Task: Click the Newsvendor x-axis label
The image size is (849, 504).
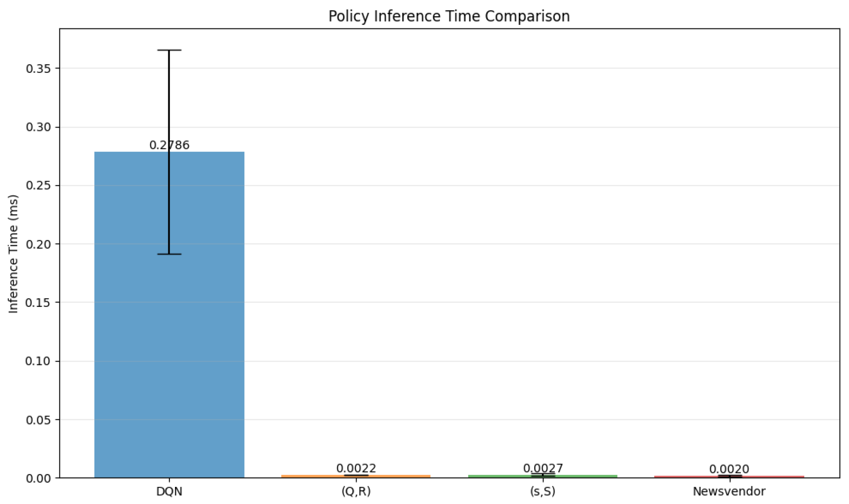Action: (x=729, y=491)
